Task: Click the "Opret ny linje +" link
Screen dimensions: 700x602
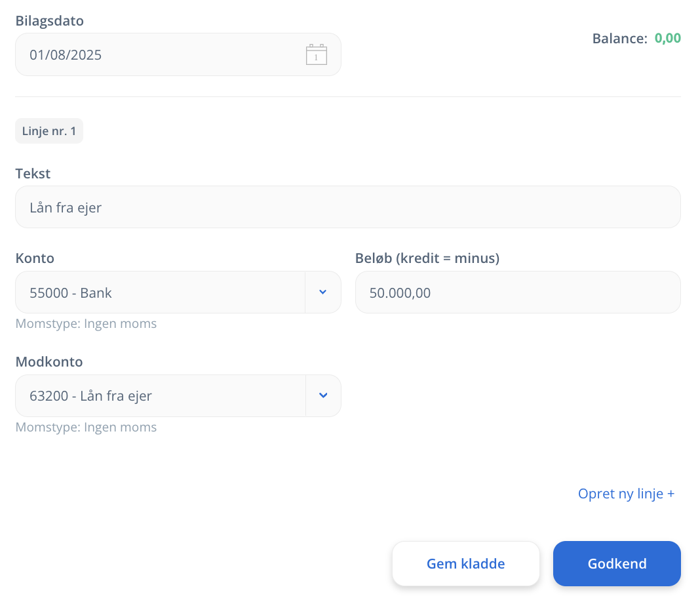Action: tap(626, 494)
